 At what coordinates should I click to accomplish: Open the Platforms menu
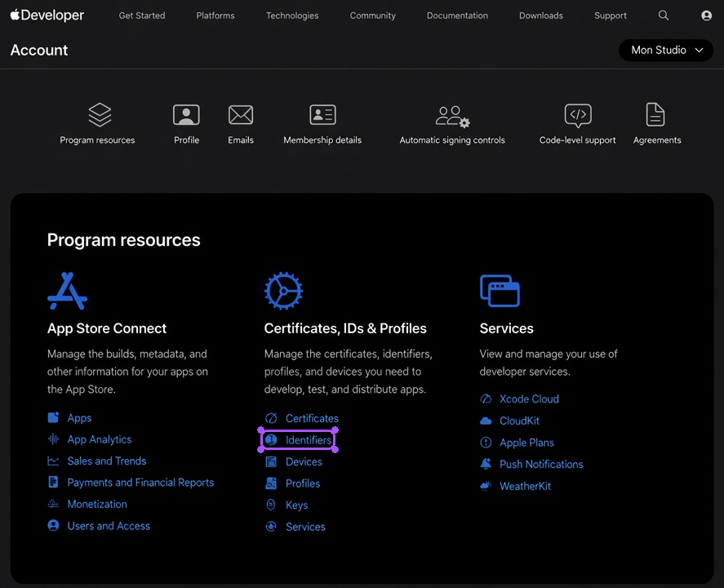click(215, 16)
